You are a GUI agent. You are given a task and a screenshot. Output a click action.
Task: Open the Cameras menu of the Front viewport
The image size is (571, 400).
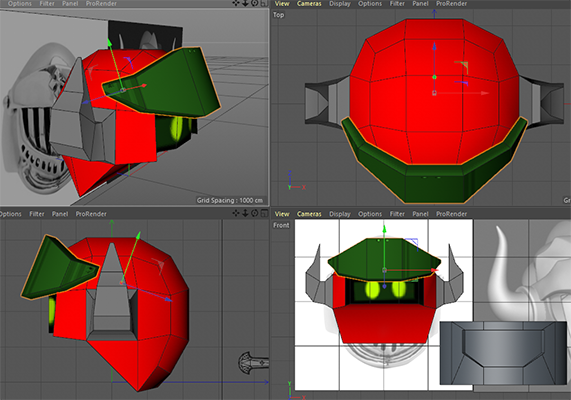point(309,214)
